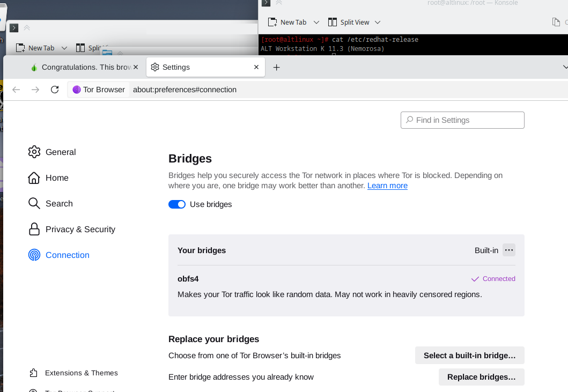The height and width of the screenshot is (392, 568).
Task: Go back to the previous page
Action: [16, 90]
